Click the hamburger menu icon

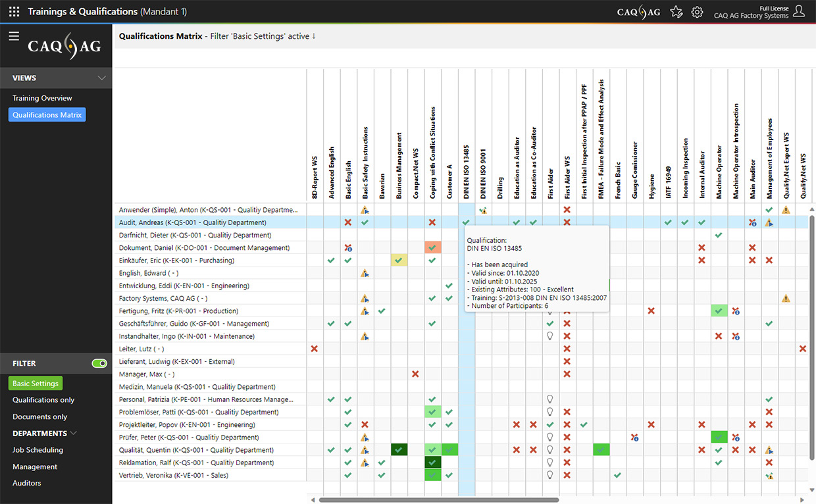[14, 36]
